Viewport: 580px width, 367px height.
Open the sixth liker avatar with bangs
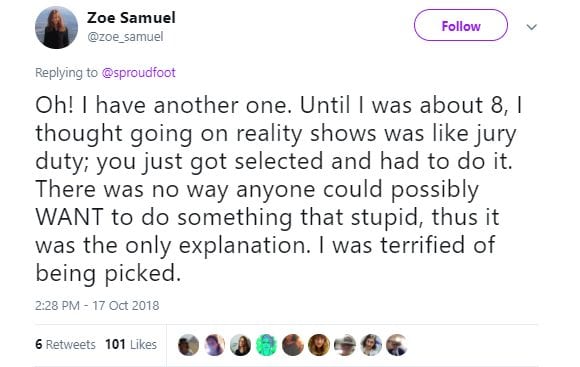tap(319, 345)
